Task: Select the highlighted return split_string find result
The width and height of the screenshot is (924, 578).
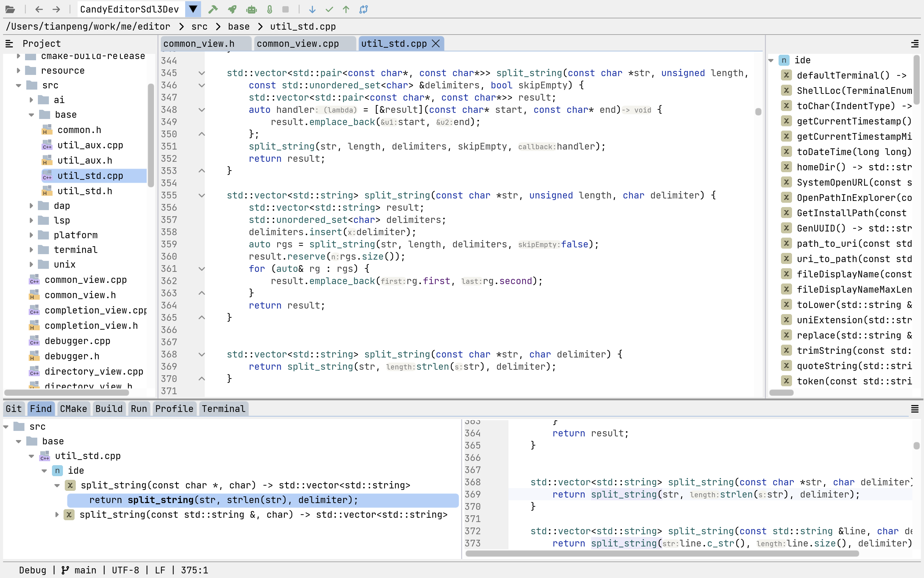Action: click(263, 500)
